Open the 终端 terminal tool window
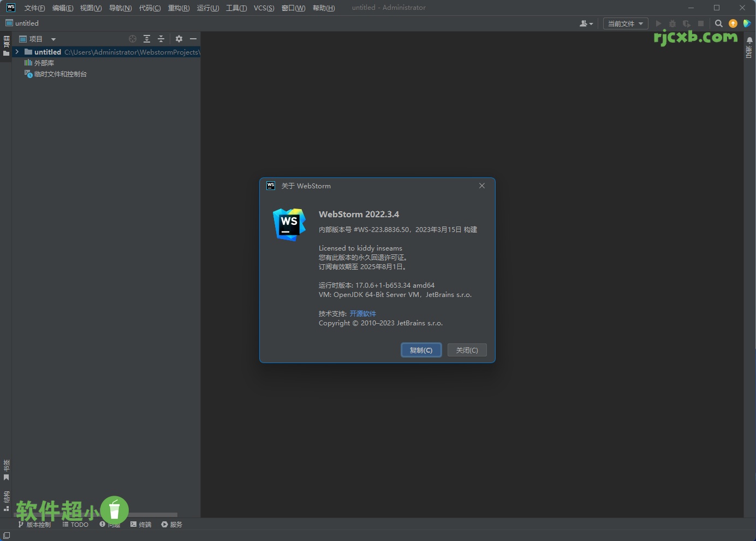This screenshot has width=756, height=541. 141,524
